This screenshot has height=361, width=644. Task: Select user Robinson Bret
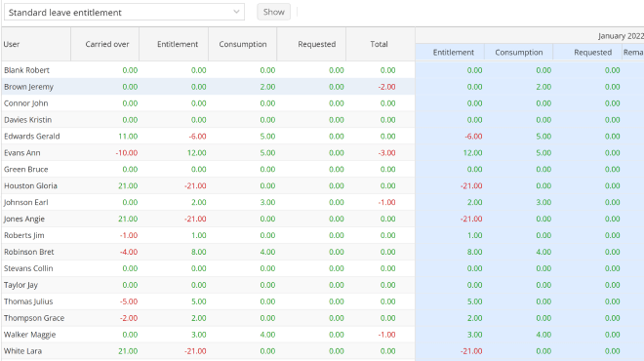(28, 252)
